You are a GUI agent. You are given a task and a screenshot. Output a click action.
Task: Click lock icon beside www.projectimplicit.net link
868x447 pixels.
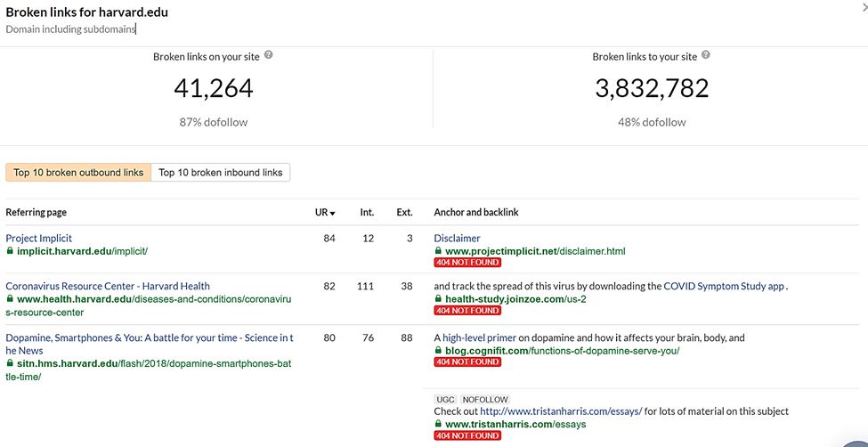(438, 251)
